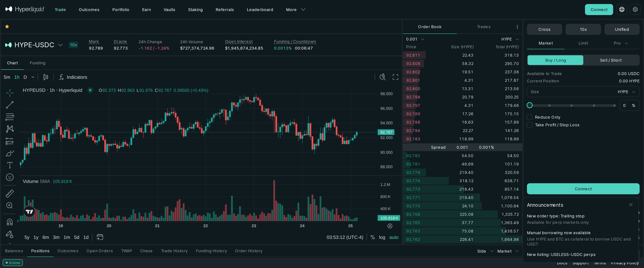This screenshot has width=644, height=268.
Task: Open order book 0.001 tick size dropdown
Action: point(415,39)
